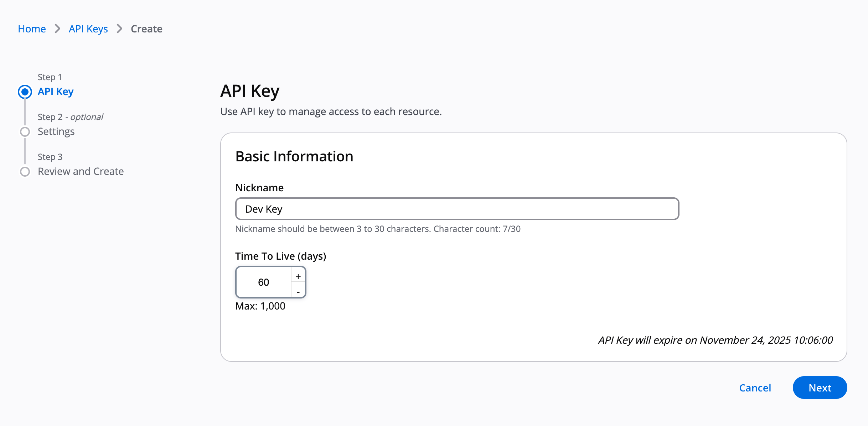Select the Dev Key text in Nickname

(x=263, y=209)
